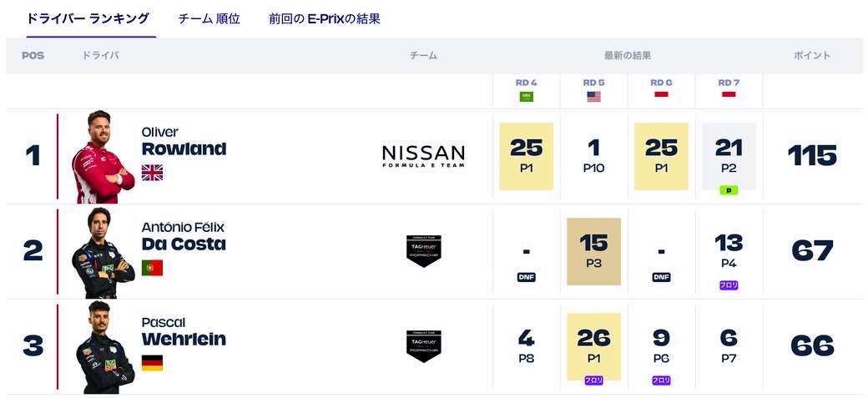Click the British flag under Rowland

(x=152, y=173)
